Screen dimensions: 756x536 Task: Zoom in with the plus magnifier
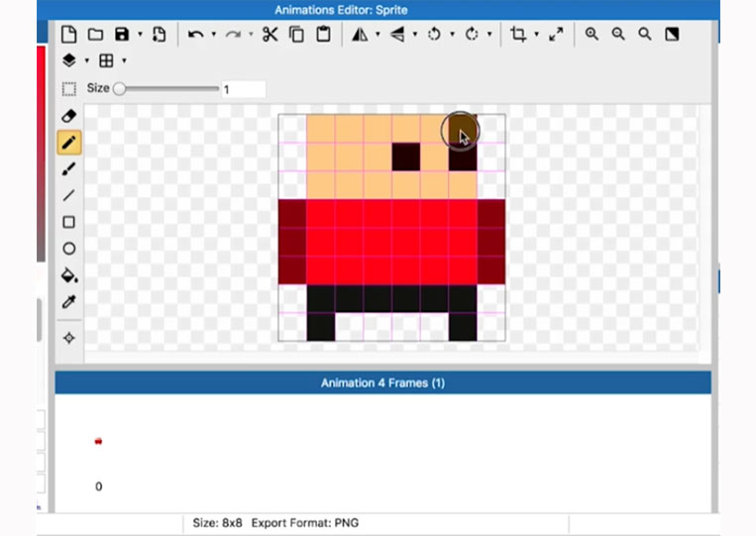point(592,35)
